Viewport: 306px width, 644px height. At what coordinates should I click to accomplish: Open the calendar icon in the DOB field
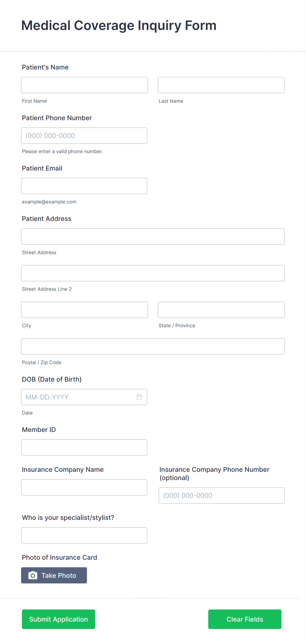coord(140,397)
